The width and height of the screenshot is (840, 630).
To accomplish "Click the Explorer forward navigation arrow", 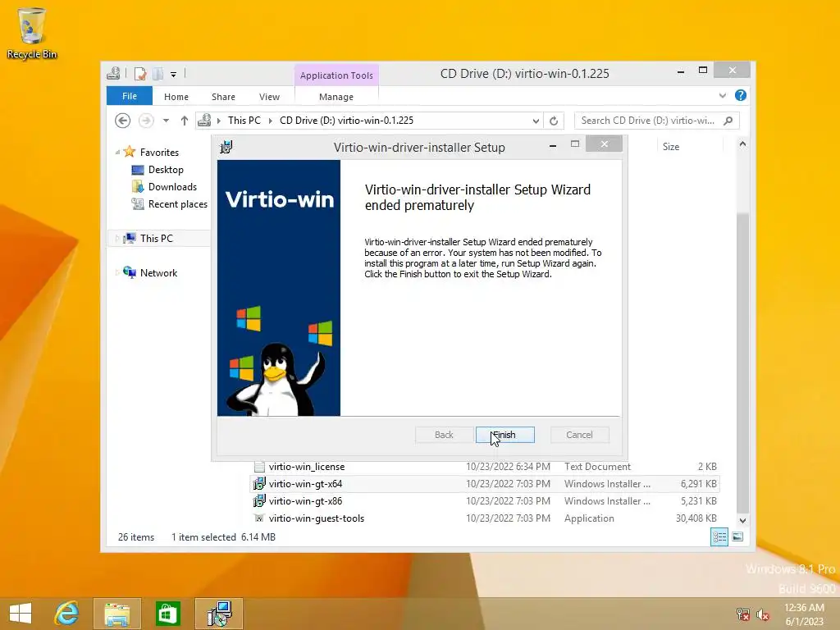I will 146,121.
